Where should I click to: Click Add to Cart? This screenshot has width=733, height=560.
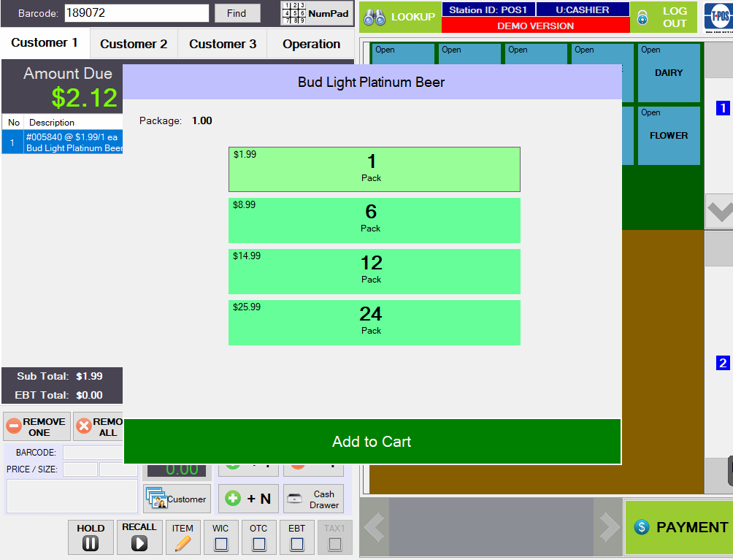pyautogui.click(x=372, y=441)
